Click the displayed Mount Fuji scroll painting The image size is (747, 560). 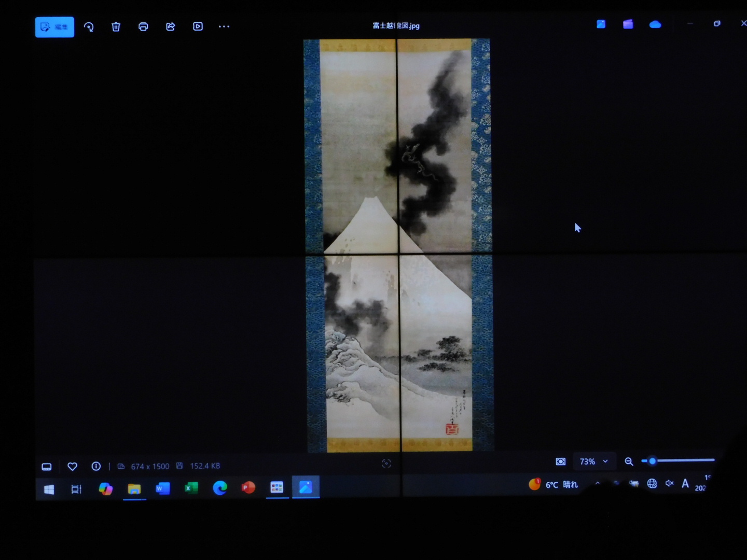click(x=398, y=245)
